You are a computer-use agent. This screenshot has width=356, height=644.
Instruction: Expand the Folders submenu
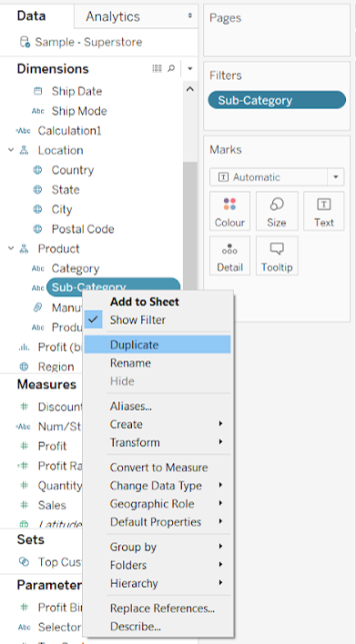click(x=158, y=565)
